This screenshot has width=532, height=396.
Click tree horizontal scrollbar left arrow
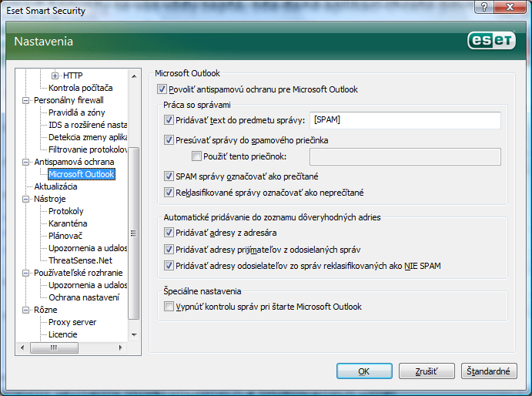click(x=23, y=347)
